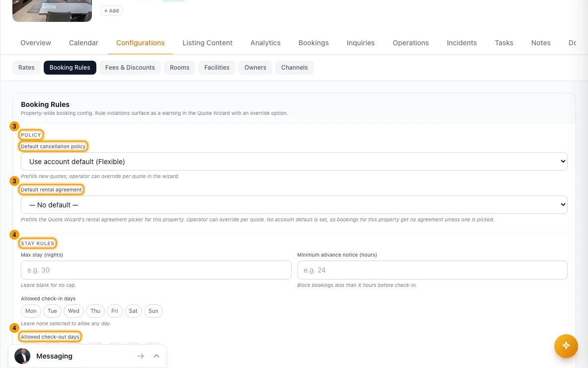
Task: Switch to the Bookings tab
Action: 313,43
